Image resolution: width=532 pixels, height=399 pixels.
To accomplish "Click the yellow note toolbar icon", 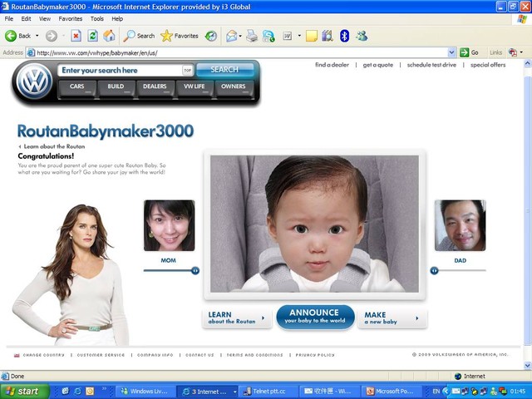I will [x=312, y=36].
